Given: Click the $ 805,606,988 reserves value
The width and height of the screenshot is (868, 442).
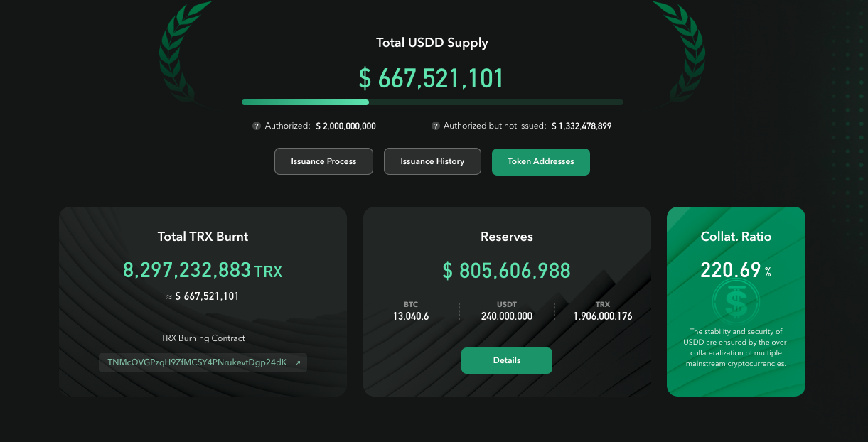Looking at the screenshot, I should (x=507, y=270).
